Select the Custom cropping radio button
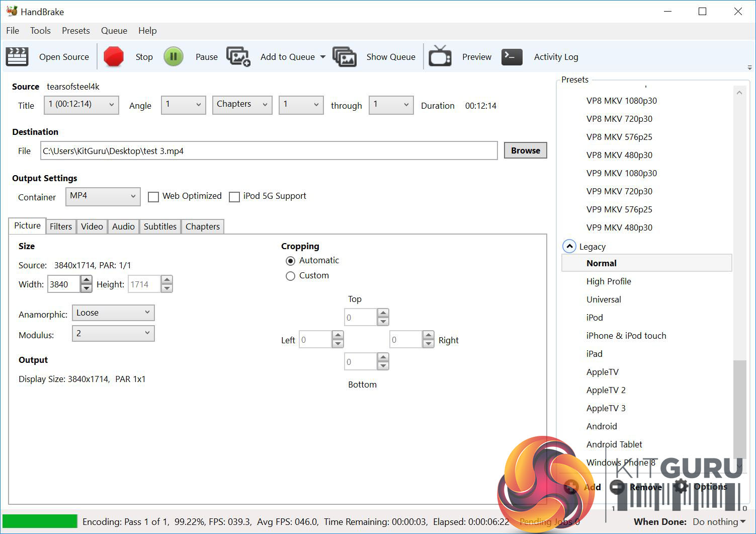756x534 pixels. pyautogui.click(x=290, y=276)
